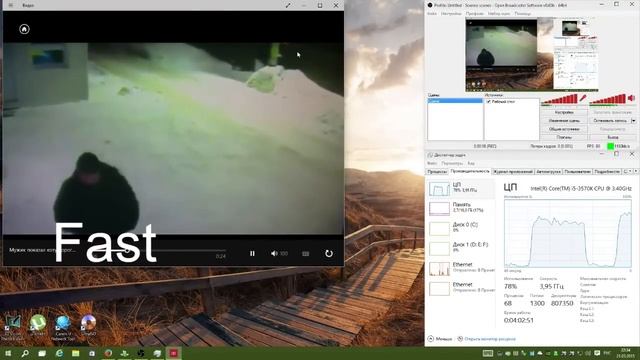Open the Профили menu in OBS

[x=475, y=13]
